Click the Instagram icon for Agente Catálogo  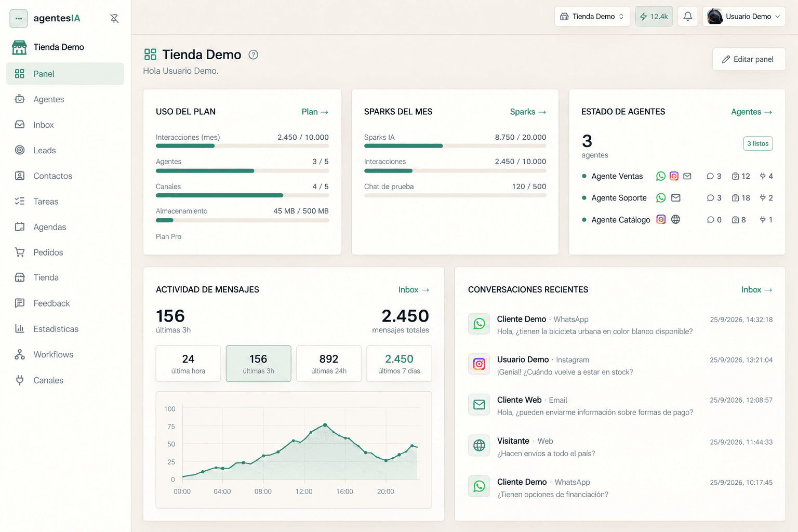[661, 220]
